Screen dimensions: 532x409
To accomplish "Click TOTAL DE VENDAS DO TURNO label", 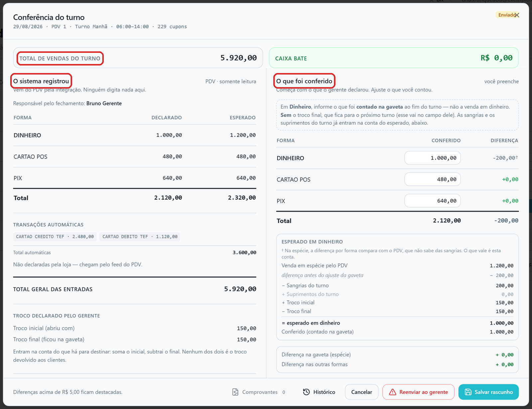I will 60,58.
